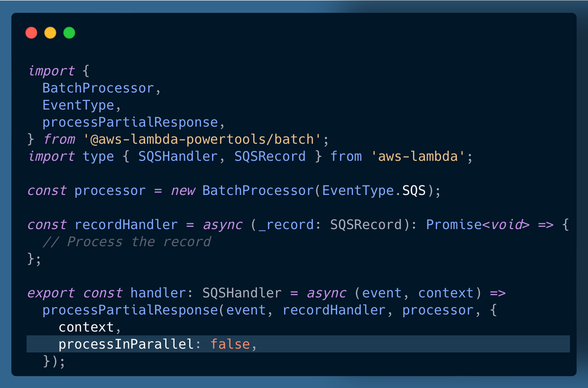The width and height of the screenshot is (588, 388).
Task: Click the yellow minimize window dot
Action: [x=50, y=33]
